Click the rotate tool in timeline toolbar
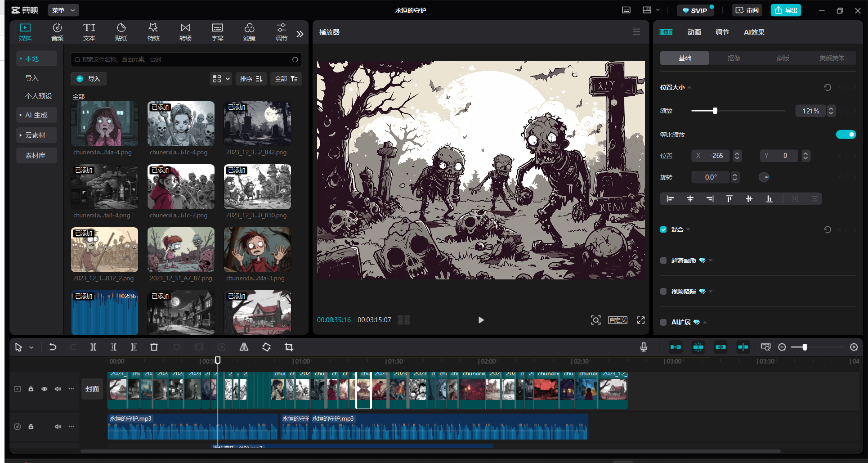The width and height of the screenshot is (868, 463). (x=266, y=347)
